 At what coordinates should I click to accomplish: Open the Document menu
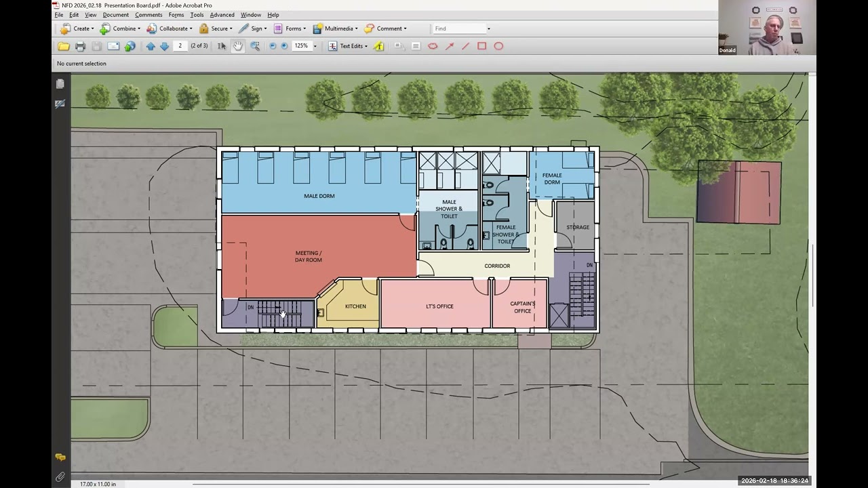(x=116, y=15)
